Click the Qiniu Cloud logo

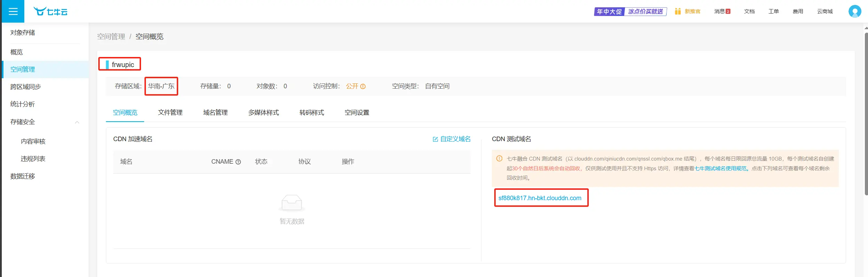click(51, 11)
